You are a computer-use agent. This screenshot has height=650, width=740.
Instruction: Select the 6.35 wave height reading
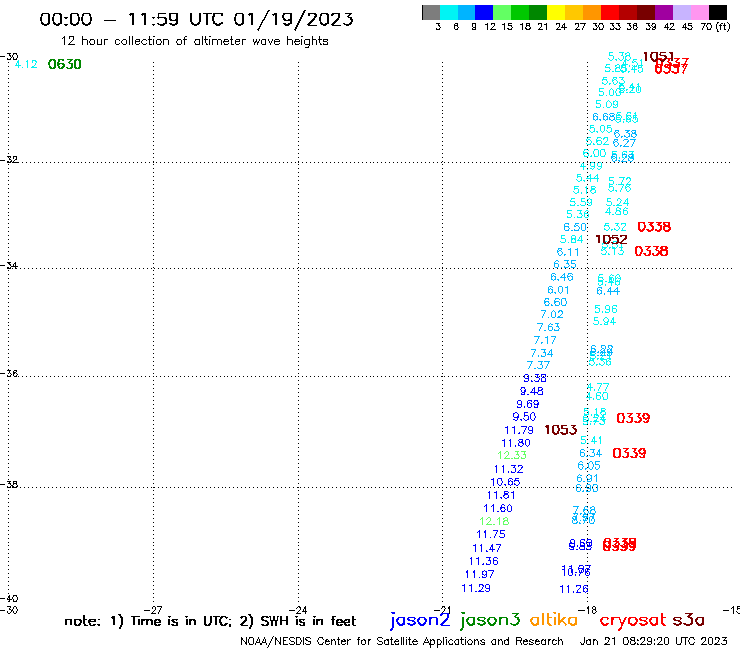[x=565, y=264]
